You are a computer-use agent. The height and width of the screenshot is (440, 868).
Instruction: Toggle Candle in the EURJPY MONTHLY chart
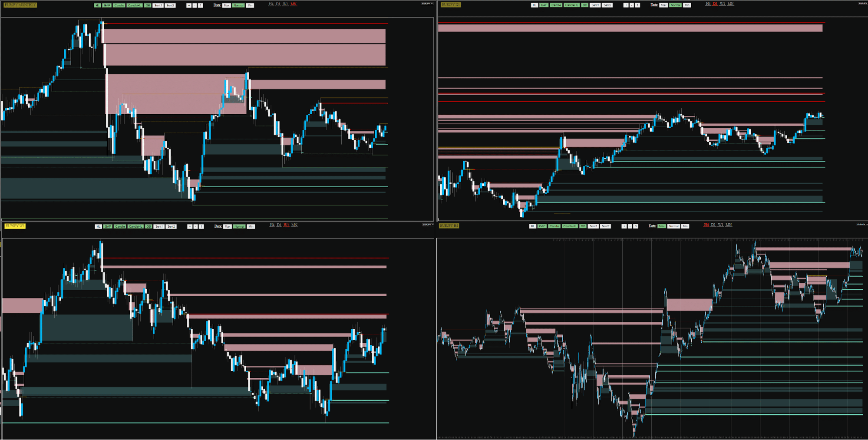119,5
